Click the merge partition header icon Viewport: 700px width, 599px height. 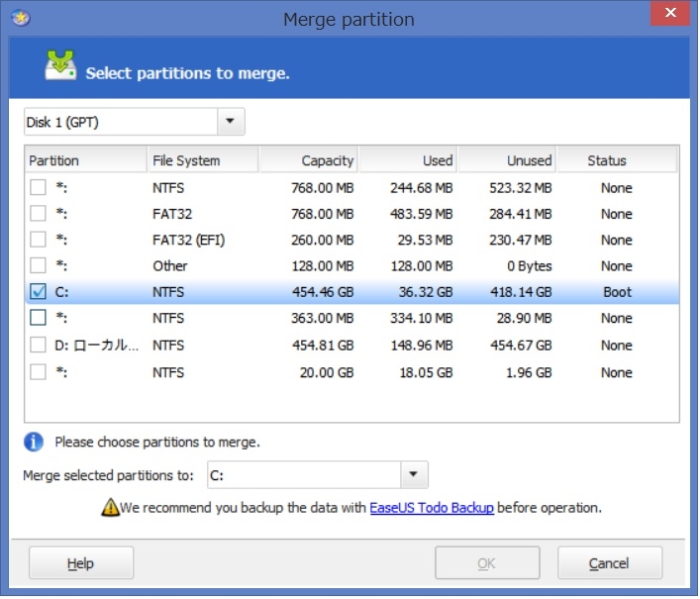point(59,66)
